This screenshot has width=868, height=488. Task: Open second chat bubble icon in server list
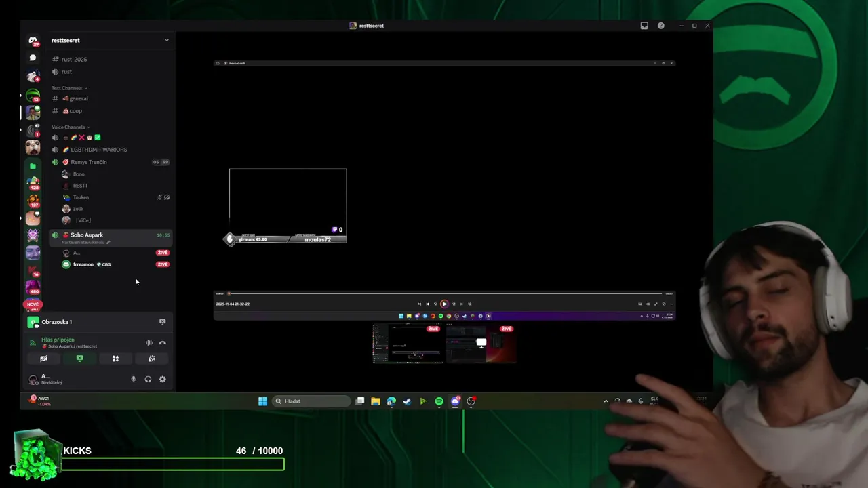[x=33, y=58]
